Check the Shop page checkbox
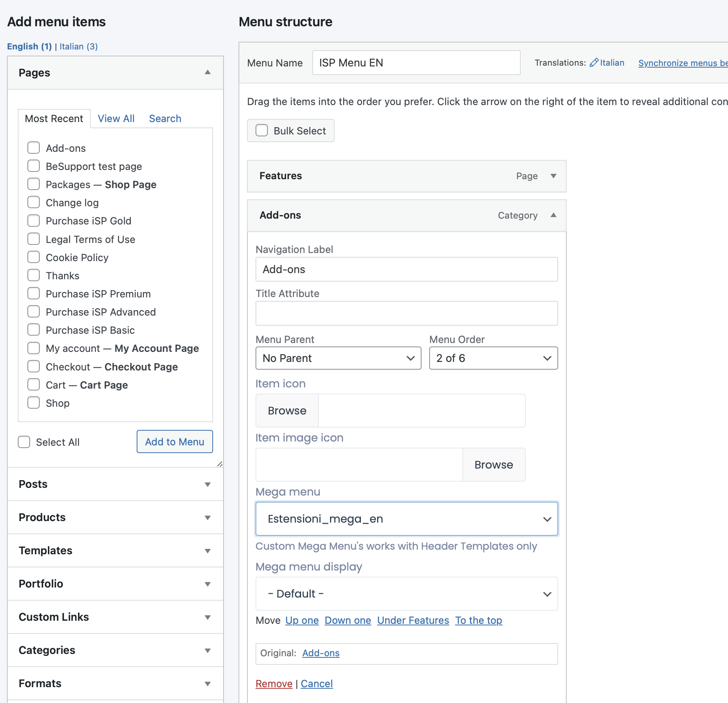Image resolution: width=728 pixels, height=703 pixels. tap(34, 402)
